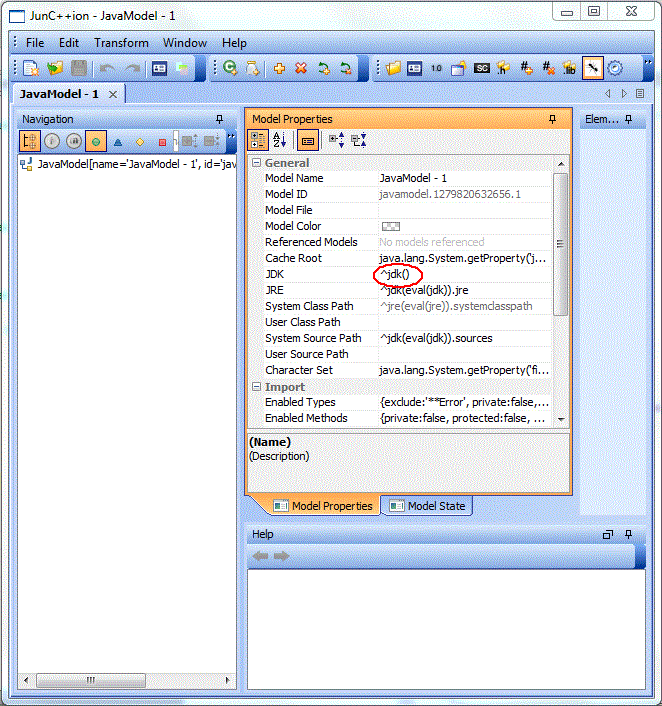Click the Redo arrow icon
The height and width of the screenshot is (706, 662).
click(x=132, y=68)
